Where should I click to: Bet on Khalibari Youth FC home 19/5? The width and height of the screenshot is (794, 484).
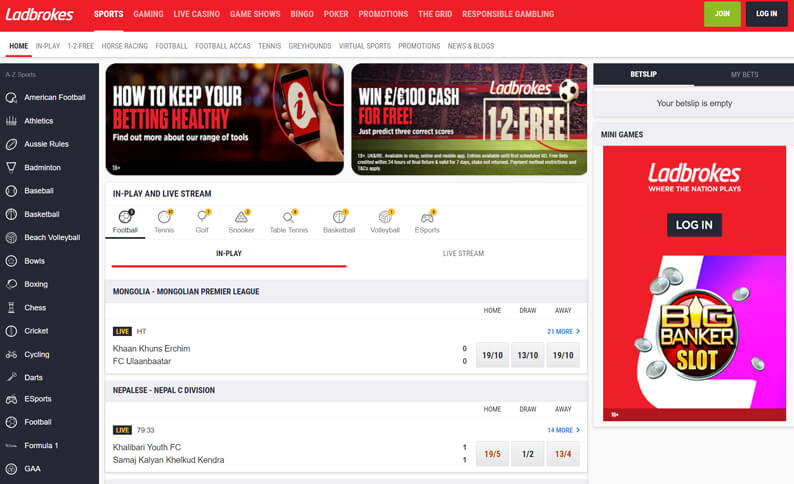pyautogui.click(x=492, y=454)
